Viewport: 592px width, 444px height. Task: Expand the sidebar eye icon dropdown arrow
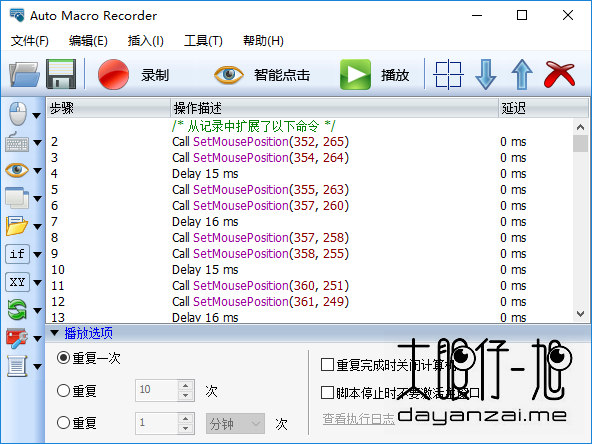coord(37,171)
